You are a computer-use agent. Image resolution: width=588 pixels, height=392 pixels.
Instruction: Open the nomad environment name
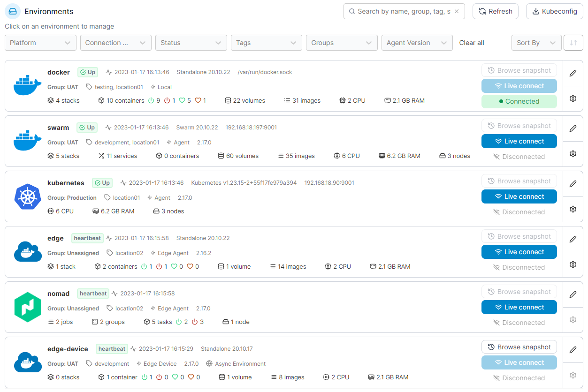(58, 294)
